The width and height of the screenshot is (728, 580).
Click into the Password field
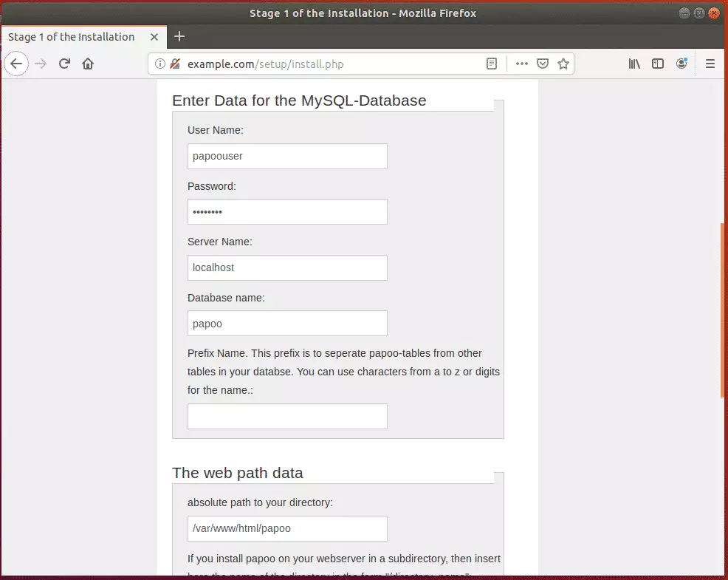coord(287,212)
